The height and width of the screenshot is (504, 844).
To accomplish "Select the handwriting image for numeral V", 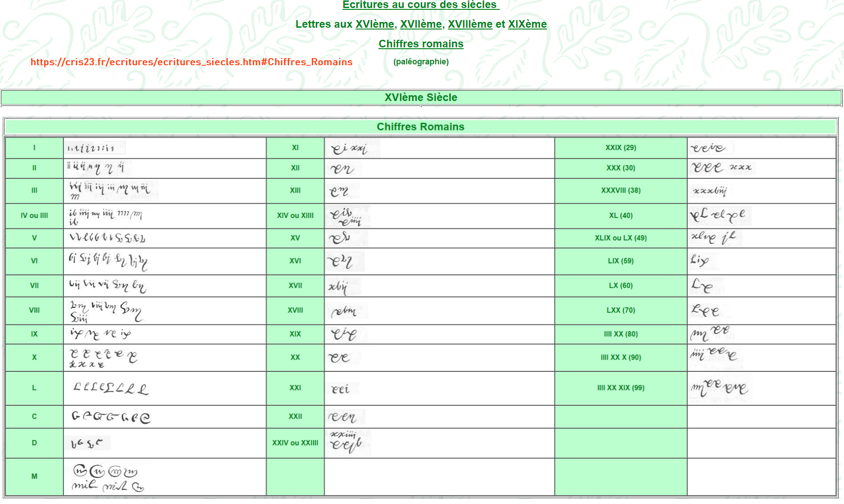I will (x=107, y=238).
